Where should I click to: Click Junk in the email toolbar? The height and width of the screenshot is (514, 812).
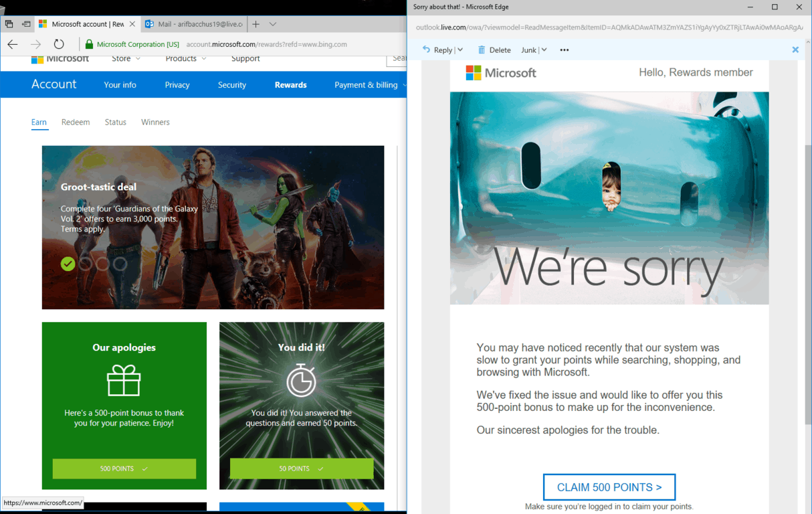528,50
